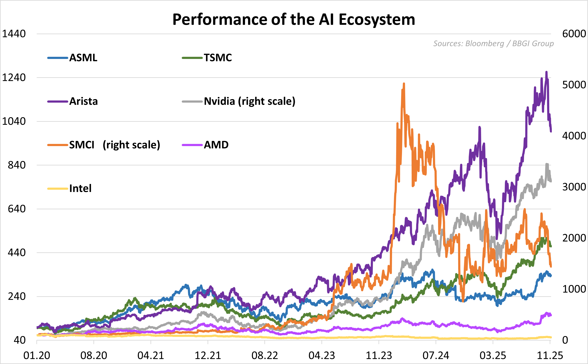Click the SMCI orange legend line marker
588x364 pixels.
click(57, 145)
